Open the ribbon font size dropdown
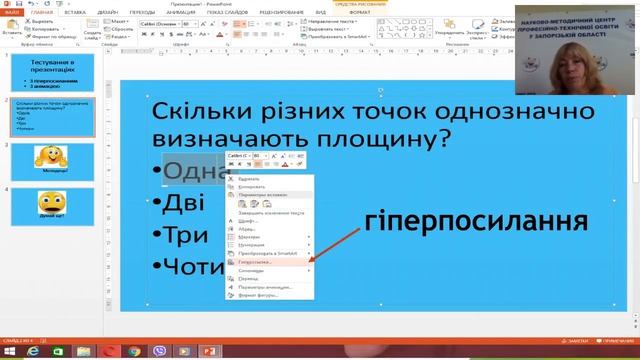This screenshot has height=360, width=640. pyautogui.click(x=196, y=24)
